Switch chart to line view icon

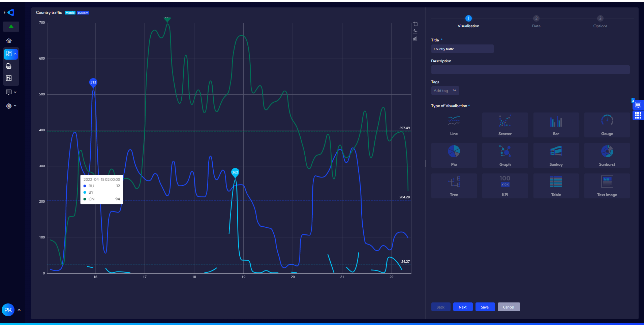coord(415,31)
